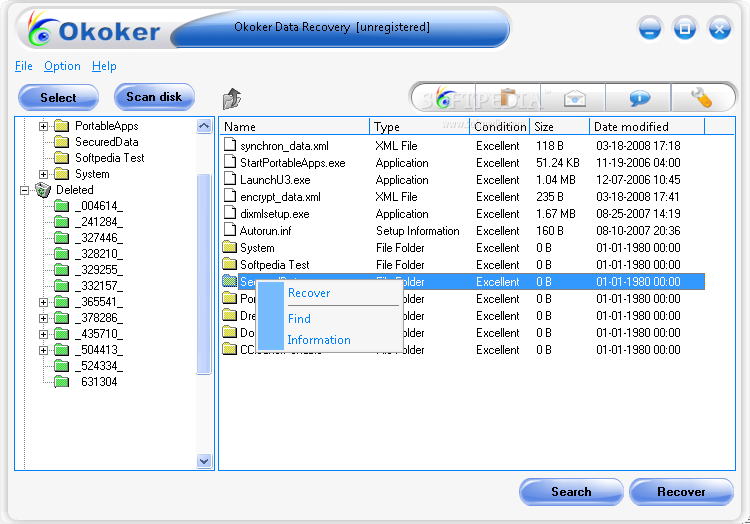Select SecuredData folder in tree
Viewport: 750px width, 524px height.
coord(107,142)
